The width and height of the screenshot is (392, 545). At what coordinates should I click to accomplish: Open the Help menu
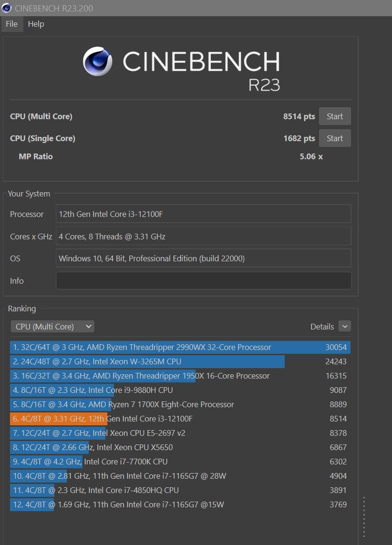(36, 24)
